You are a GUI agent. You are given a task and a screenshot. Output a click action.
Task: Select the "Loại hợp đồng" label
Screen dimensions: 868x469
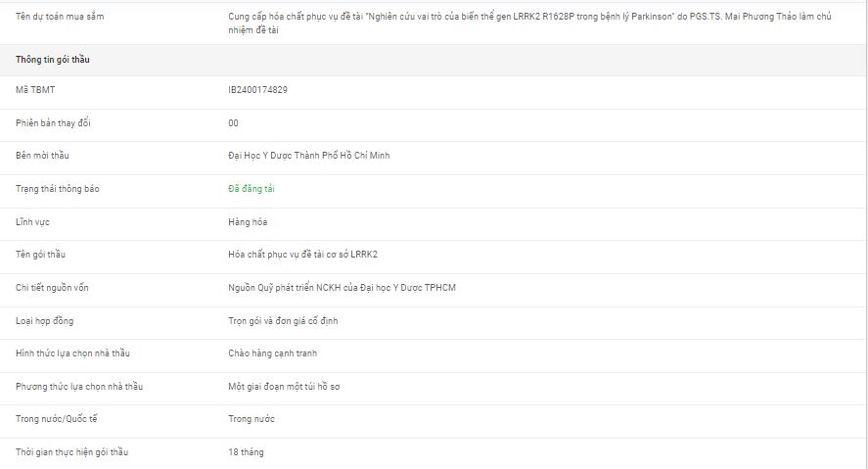[44, 321]
